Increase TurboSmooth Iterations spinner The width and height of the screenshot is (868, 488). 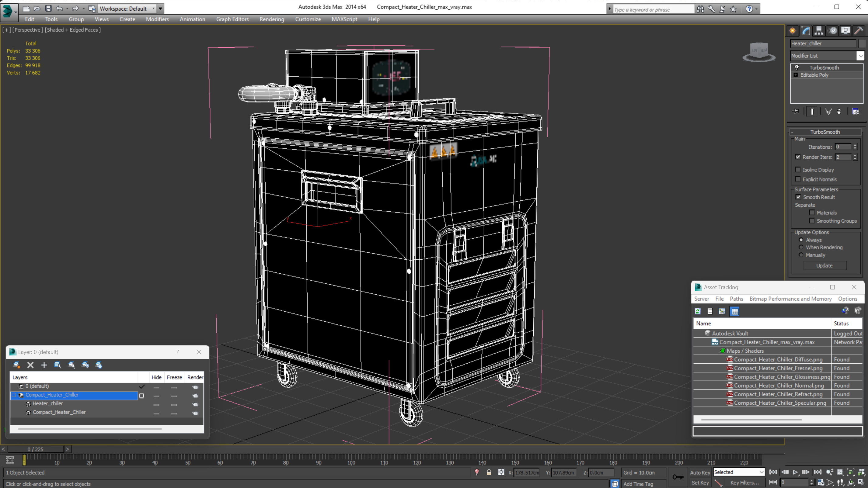point(855,145)
